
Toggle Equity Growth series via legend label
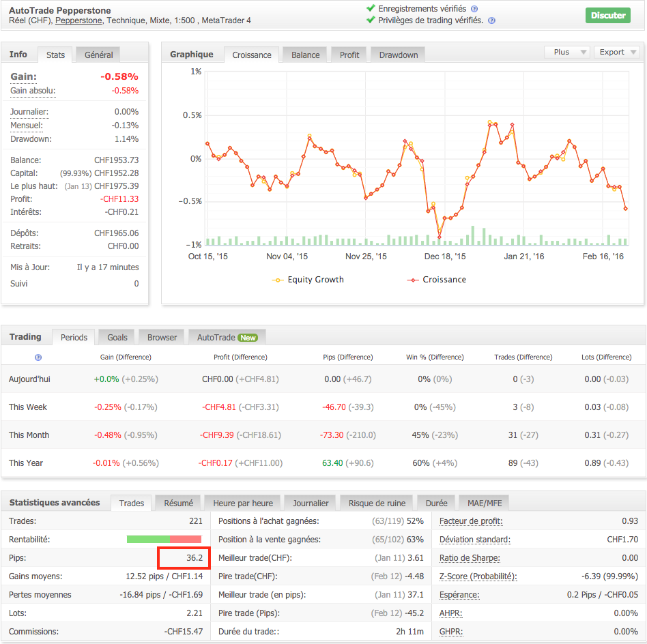click(315, 280)
